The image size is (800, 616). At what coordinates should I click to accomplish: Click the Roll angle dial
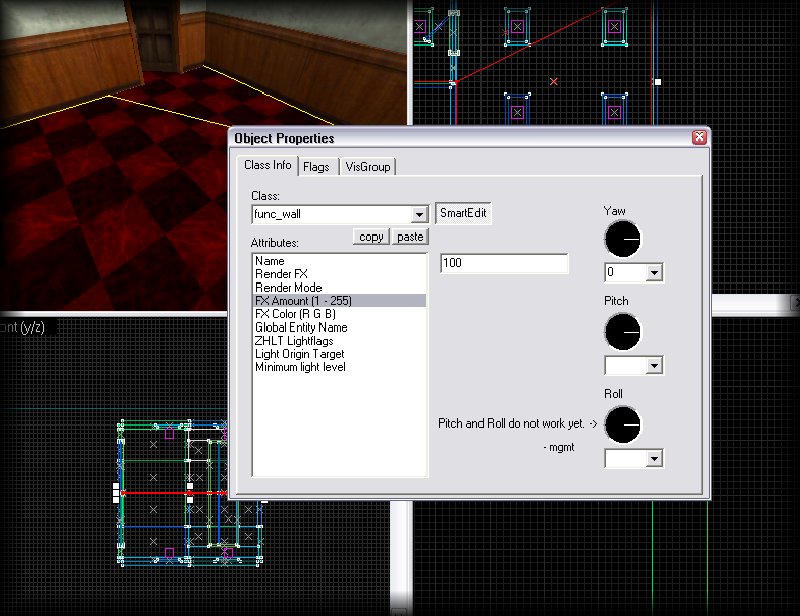pyautogui.click(x=622, y=424)
